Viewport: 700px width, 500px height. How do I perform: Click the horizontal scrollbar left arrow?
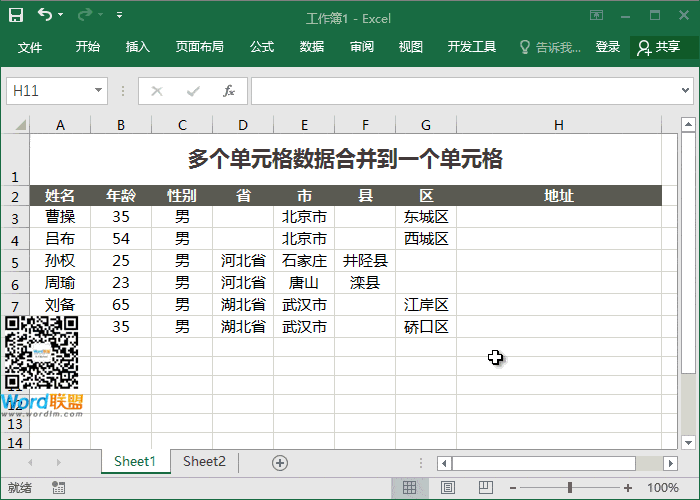[444, 463]
